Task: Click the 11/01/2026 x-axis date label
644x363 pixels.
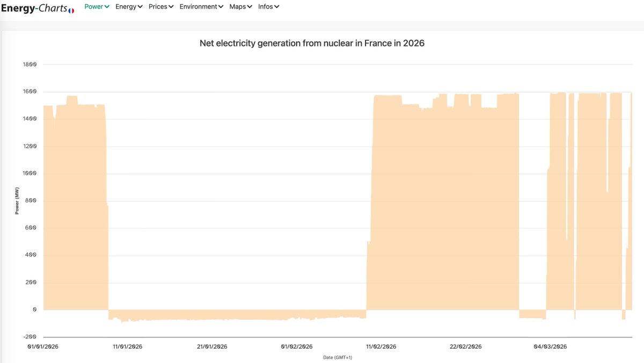Action: click(127, 346)
